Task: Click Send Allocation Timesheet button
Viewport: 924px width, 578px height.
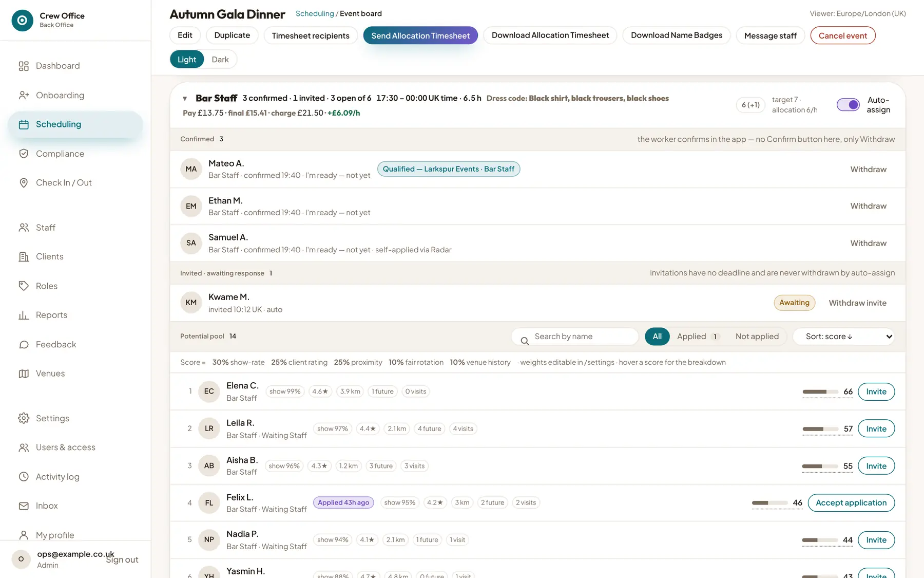Action: tap(420, 35)
